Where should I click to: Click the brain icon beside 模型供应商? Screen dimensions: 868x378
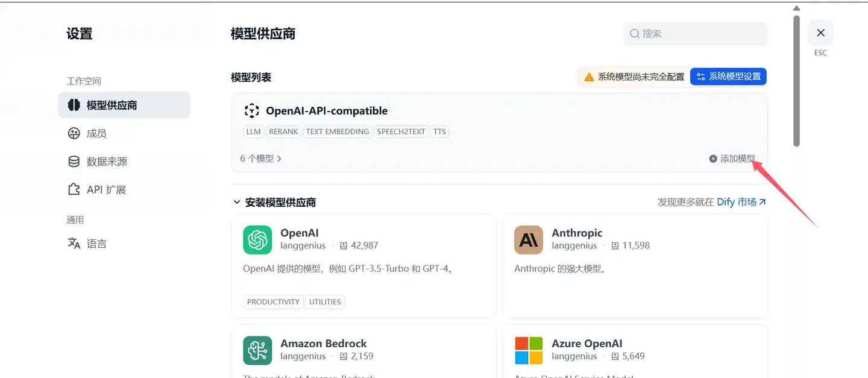click(74, 105)
